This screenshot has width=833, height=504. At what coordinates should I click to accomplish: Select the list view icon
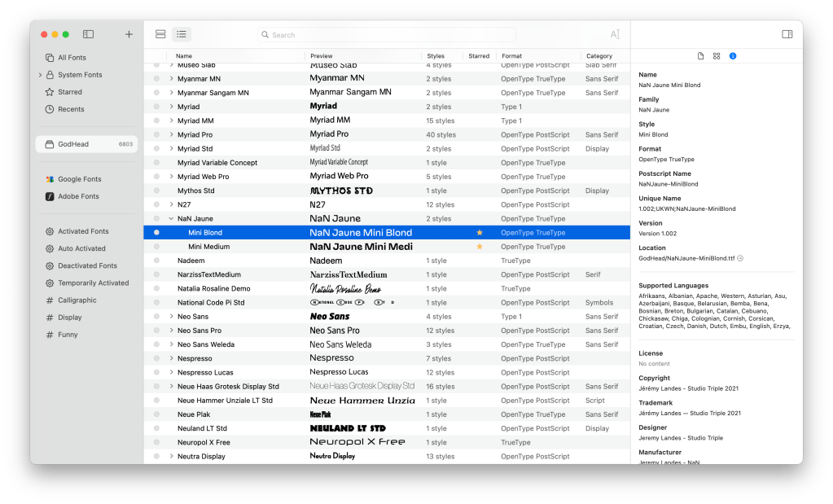click(x=181, y=34)
